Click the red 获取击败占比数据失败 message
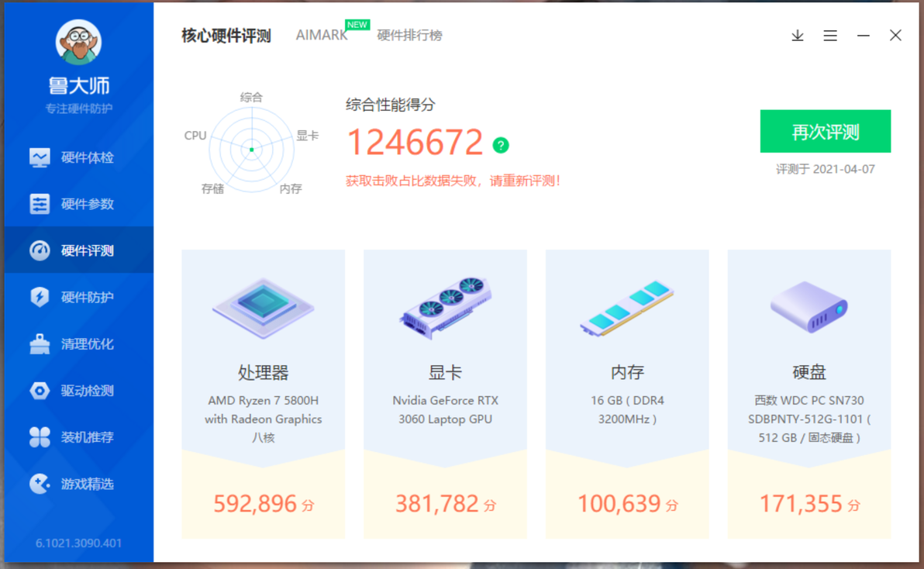The height and width of the screenshot is (569, 924). point(453,181)
